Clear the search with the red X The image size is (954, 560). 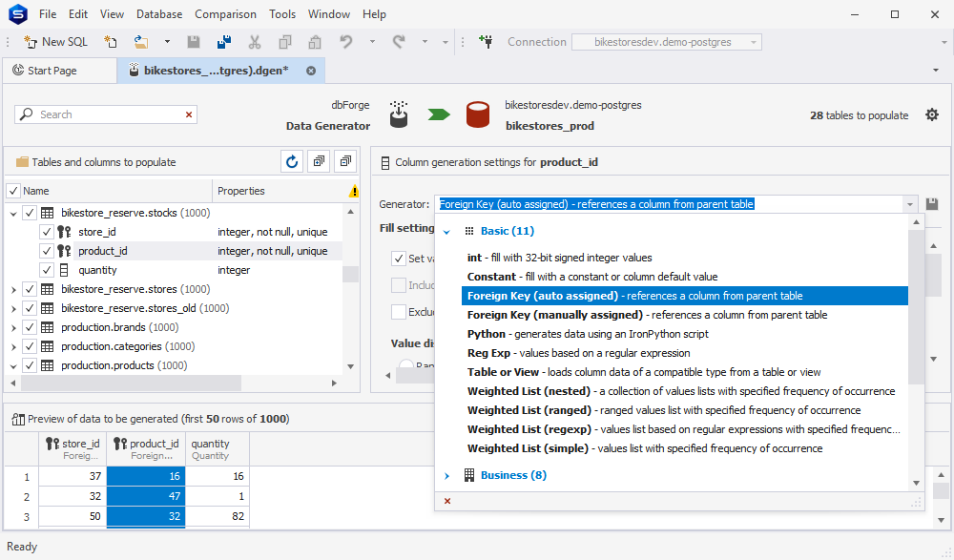(189, 114)
